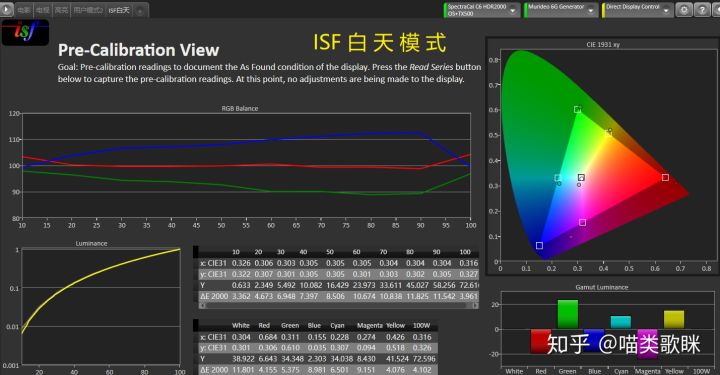Screen dimensions: 720x375
Task: Click the ΔE 2000 row label in grayscale table
Action: 214,297
